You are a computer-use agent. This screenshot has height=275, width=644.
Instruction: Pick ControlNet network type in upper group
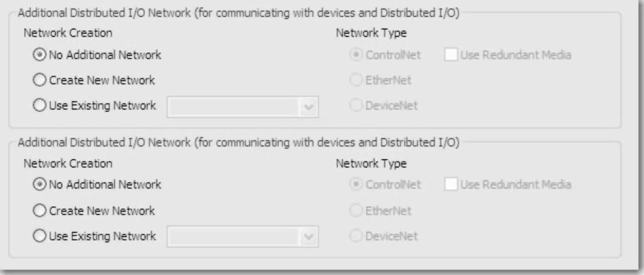[355, 55]
